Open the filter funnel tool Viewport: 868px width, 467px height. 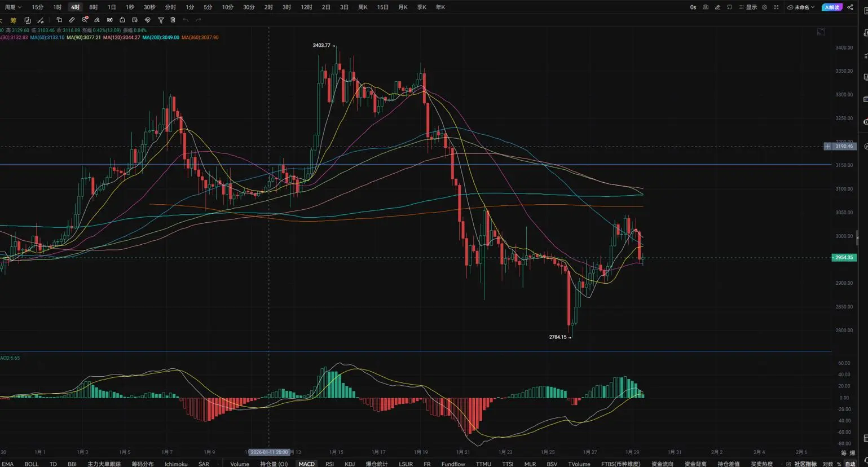161,20
